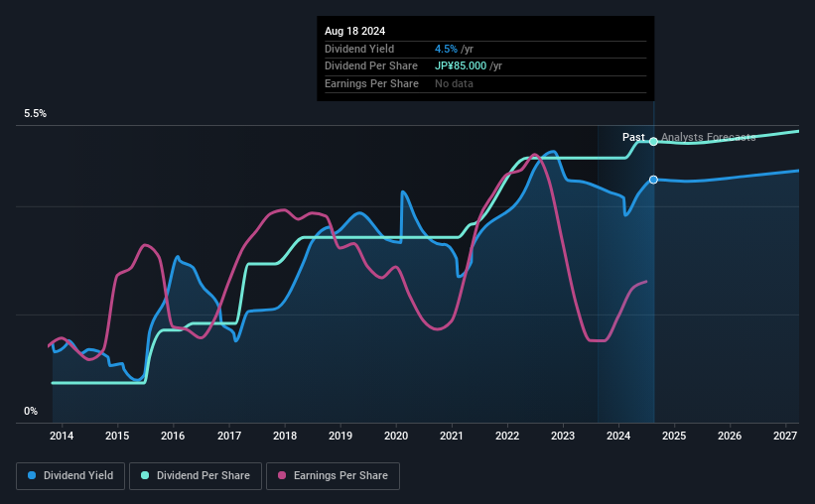Image resolution: width=815 pixels, height=504 pixels.
Task: Click the 2020 x-axis label
Action: pyautogui.click(x=396, y=436)
